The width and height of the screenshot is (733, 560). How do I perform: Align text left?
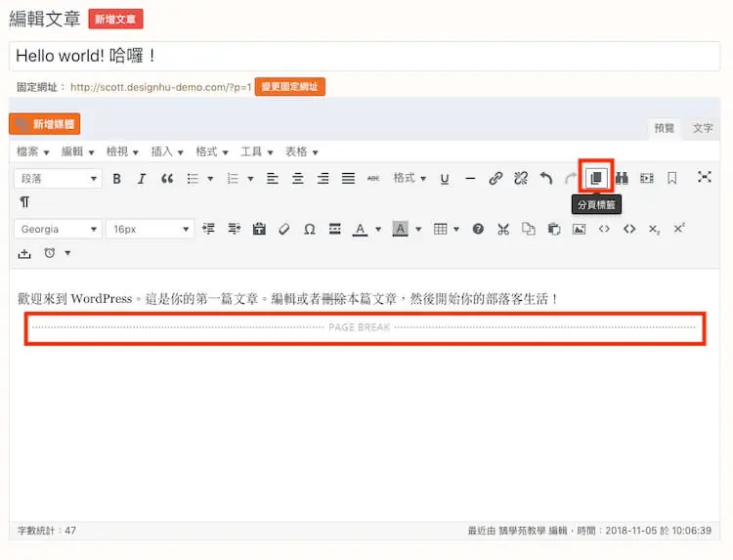(x=273, y=179)
